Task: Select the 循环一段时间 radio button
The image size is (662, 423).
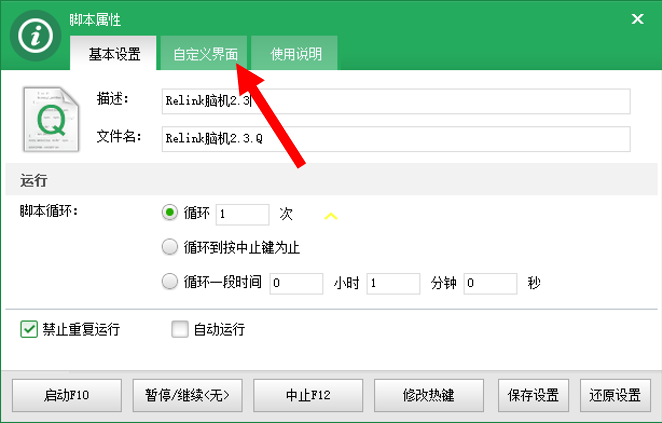Action: (x=169, y=282)
